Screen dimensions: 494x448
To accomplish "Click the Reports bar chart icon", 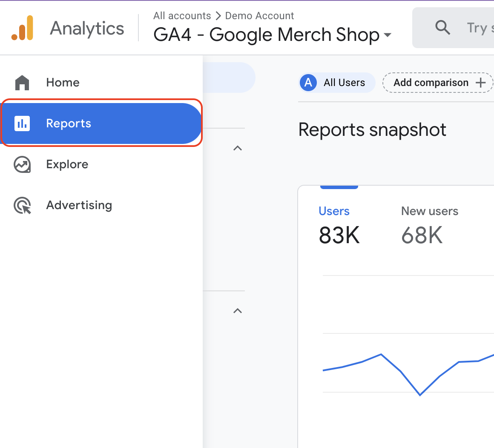I will 22,123.
